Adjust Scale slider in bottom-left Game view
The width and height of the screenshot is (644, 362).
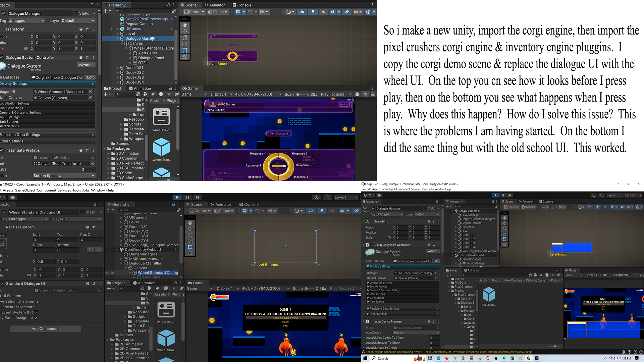click(309, 289)
